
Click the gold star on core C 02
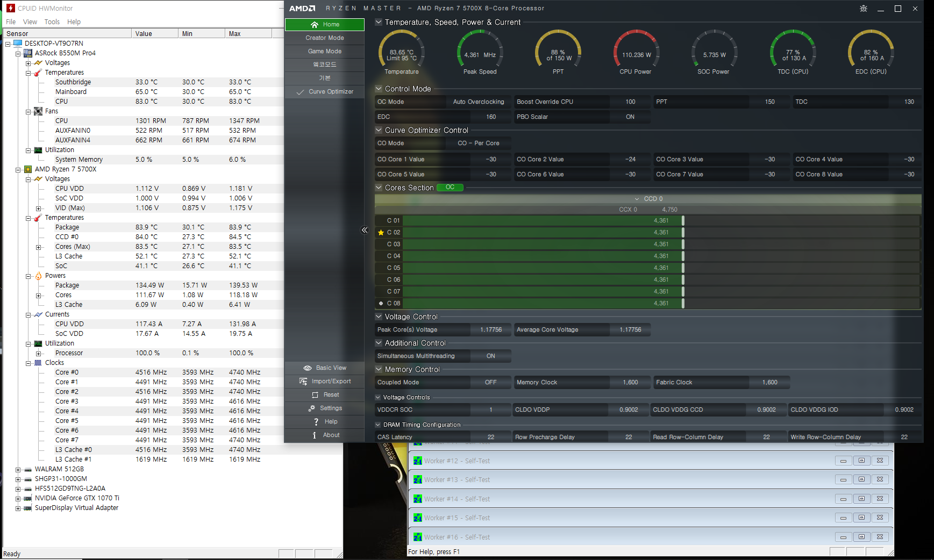click(381, 233)
